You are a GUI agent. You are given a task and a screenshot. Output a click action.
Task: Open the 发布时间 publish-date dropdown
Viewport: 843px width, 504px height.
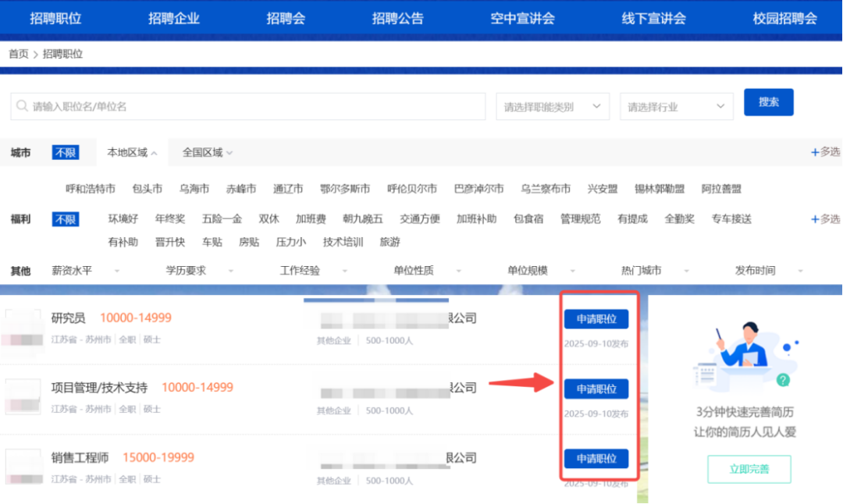756,270
